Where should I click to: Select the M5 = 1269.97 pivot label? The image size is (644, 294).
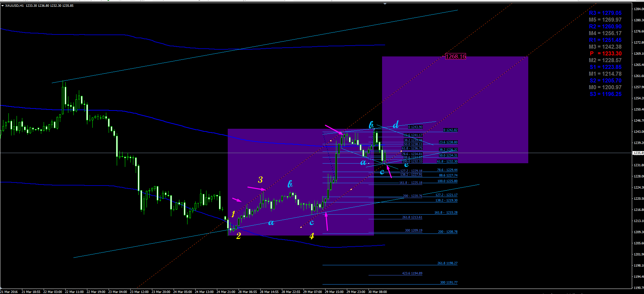pyautogui.click(x=605, y=20)
